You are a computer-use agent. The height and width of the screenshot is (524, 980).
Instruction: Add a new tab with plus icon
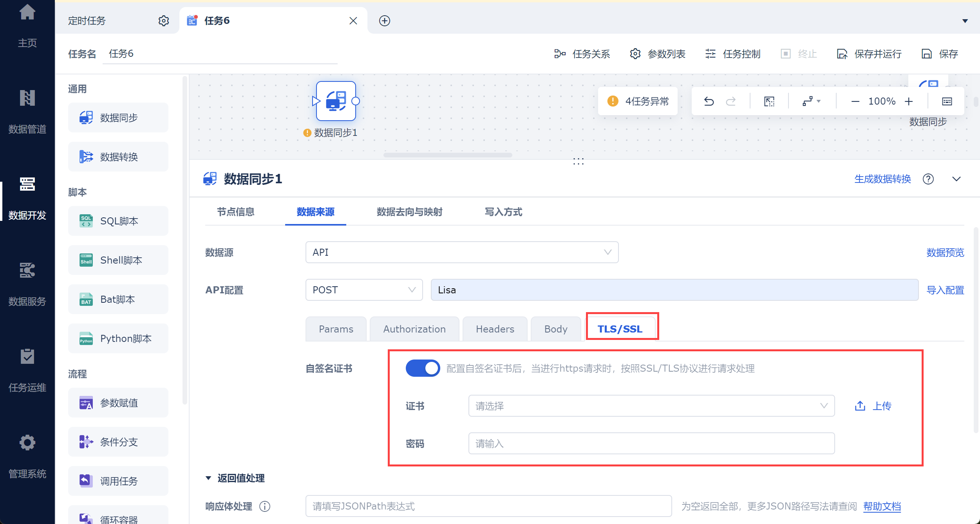click(x=384, y=21)
